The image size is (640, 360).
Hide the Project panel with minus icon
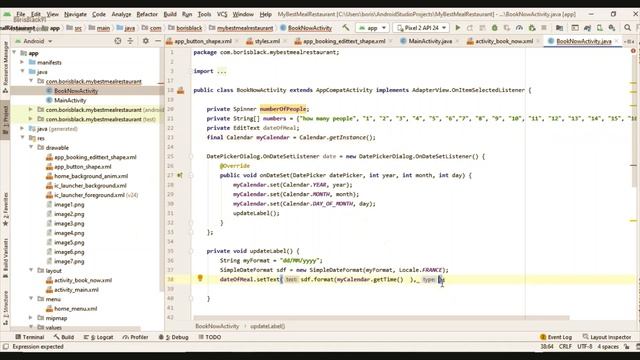pos(158,41)
